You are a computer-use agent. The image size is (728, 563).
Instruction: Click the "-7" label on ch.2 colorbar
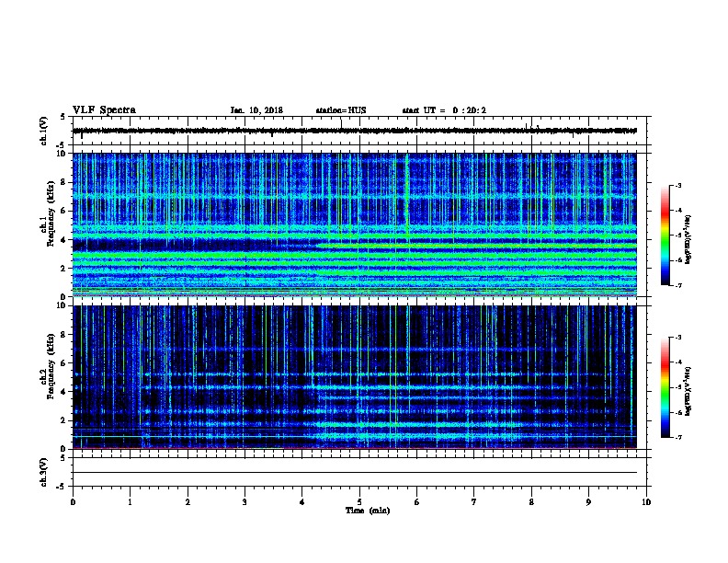[677, 437]
